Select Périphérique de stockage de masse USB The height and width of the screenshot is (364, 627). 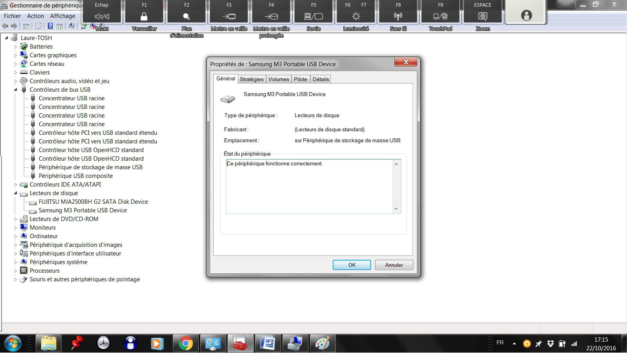91,167
